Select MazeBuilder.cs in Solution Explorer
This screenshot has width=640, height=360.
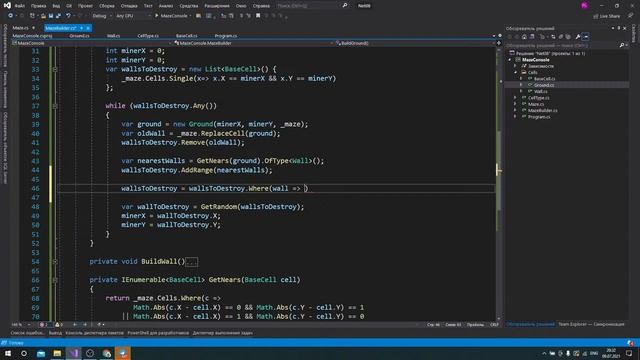tap(542, 111)
